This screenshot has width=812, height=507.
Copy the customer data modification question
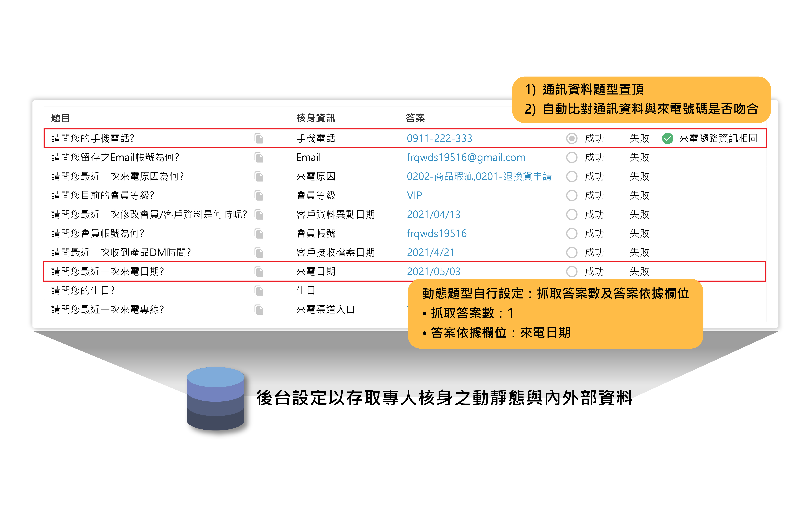259,214
